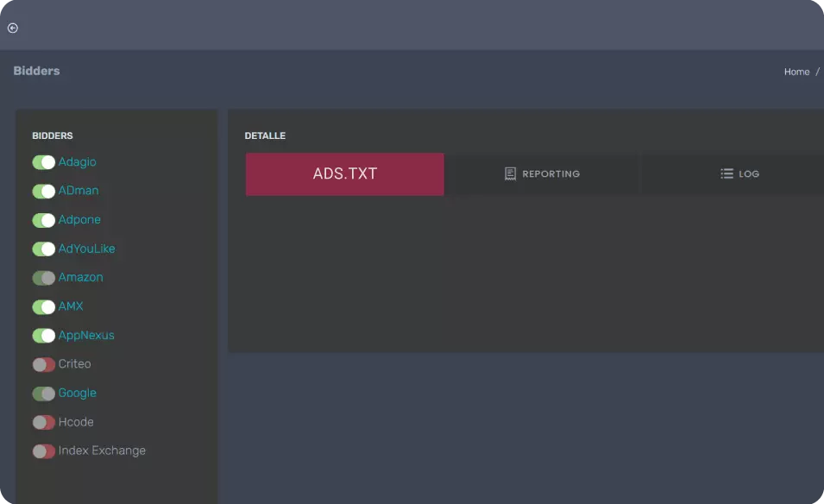The width and height of the screenshot is (824, 504).
Task: Enable the Index Exchange toggle
Action: pos(43,450)
